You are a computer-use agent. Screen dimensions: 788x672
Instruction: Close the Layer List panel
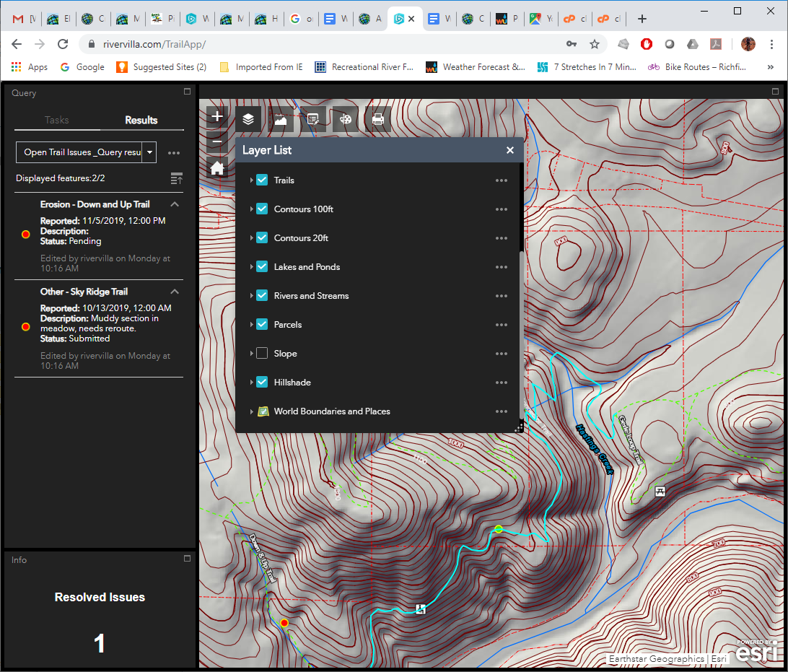point(510,150)
